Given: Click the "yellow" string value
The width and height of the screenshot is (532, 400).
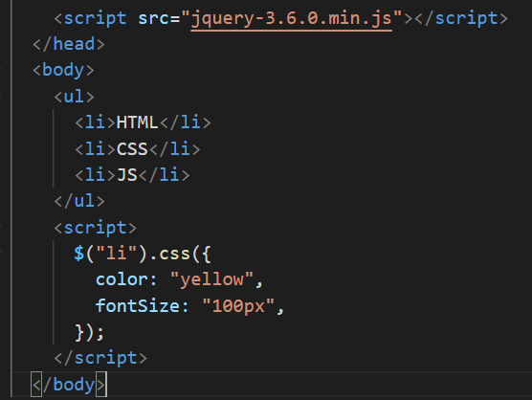Looking at the screenshot, I should 212,279.
